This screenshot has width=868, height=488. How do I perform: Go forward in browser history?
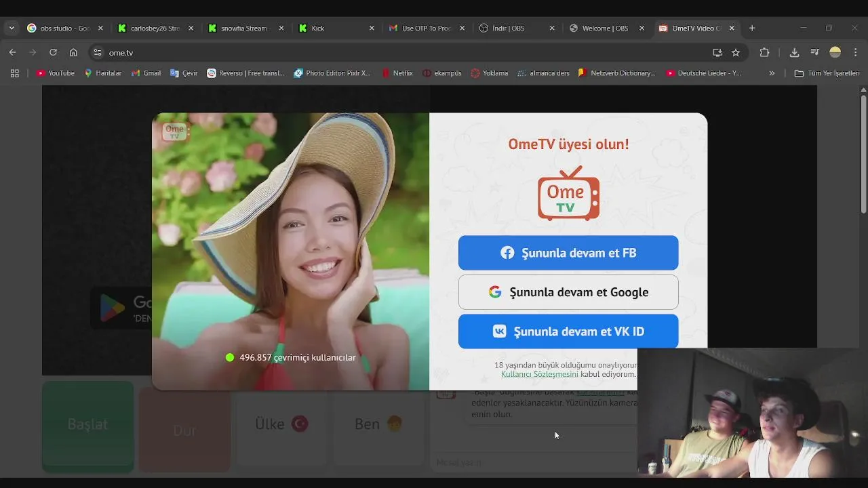(x=33, y=52)
